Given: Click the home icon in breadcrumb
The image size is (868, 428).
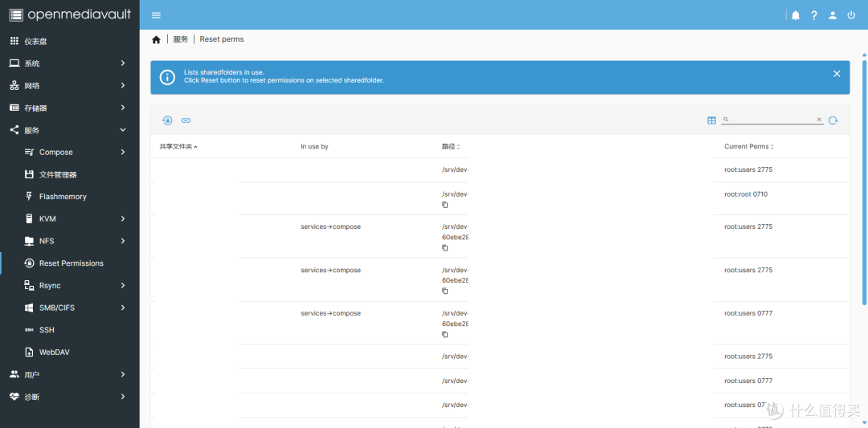Looking at the screenshot, I should click(x=156, y=39).
